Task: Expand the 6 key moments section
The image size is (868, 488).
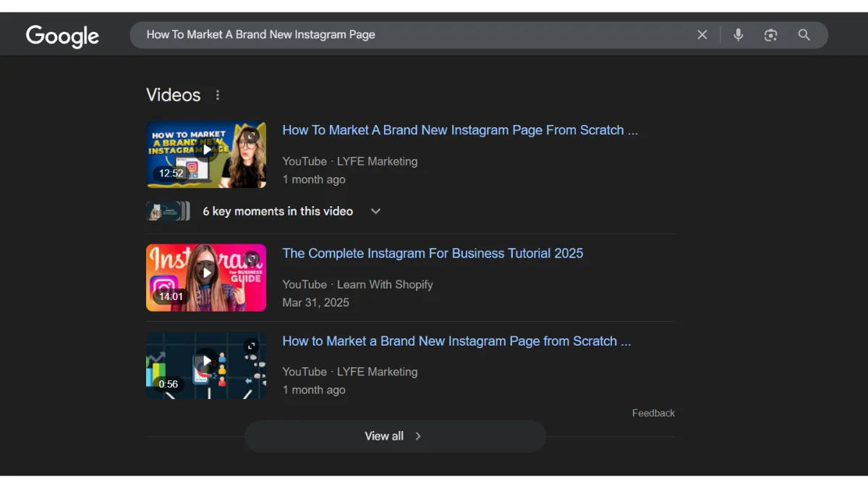Action: pos(375,210)
